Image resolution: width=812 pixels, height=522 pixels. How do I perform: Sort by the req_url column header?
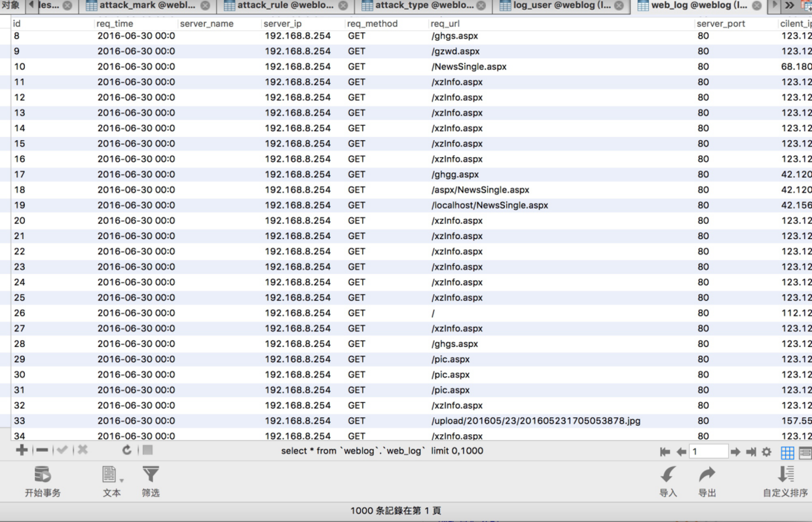click(x=445, y=24)
